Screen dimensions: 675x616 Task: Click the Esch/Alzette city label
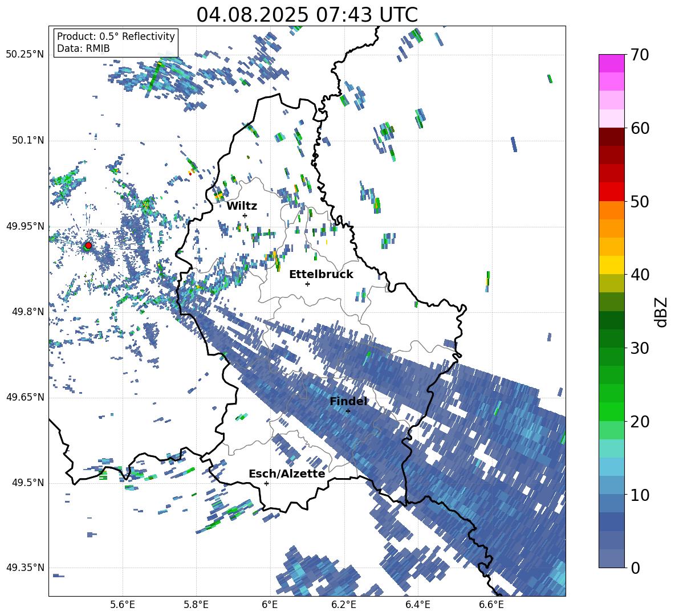coord(287,474)
